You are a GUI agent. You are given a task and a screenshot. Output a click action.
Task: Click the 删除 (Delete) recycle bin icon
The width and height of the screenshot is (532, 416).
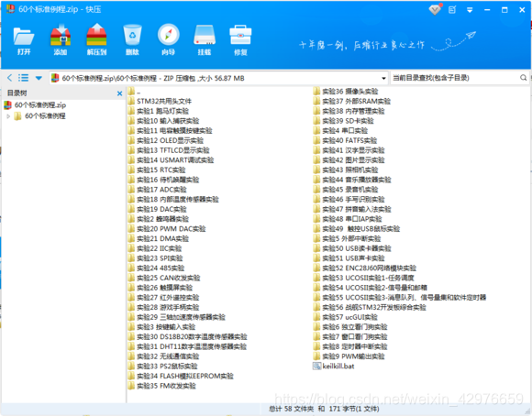[x=132, y=40]
